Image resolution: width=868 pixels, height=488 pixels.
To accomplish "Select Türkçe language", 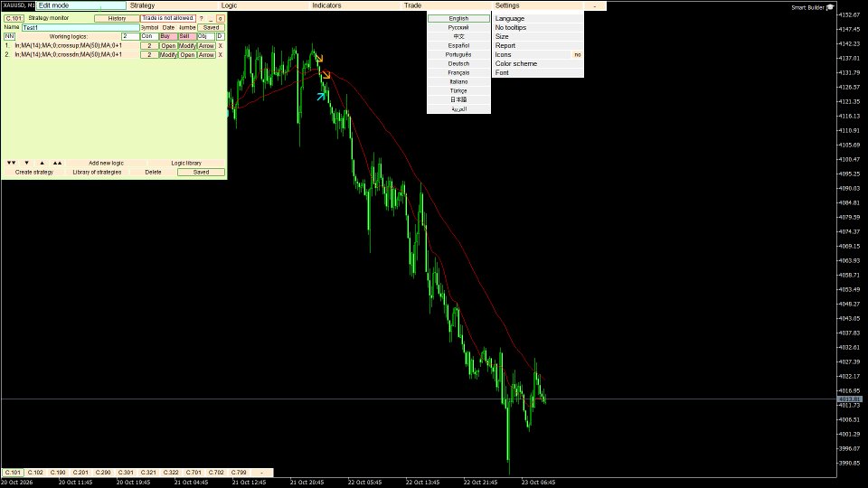I will tap(459, 90).
